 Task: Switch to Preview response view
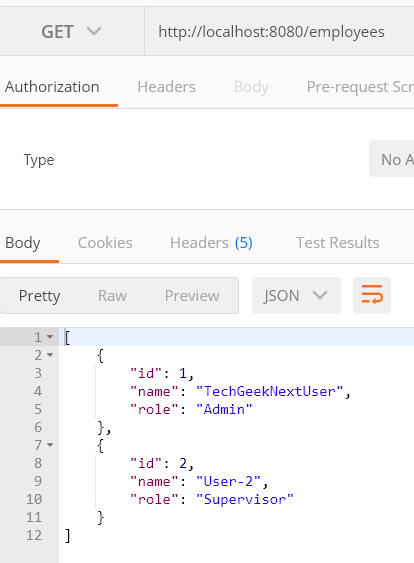[x=192, y=296]
